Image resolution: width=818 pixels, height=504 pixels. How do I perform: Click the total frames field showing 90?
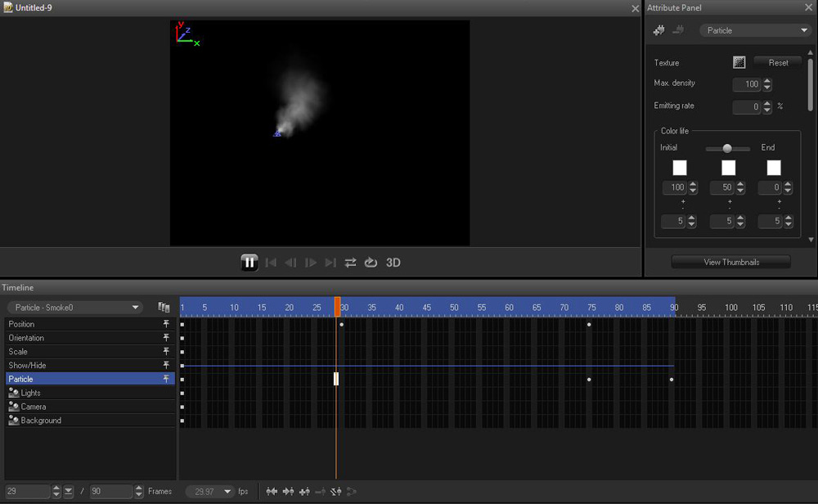(110, 491)
